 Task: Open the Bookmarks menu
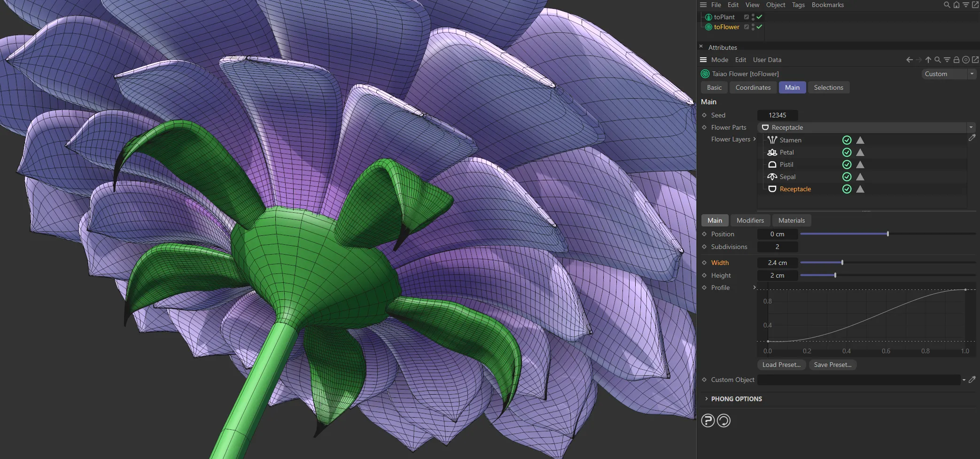[827, 5]
